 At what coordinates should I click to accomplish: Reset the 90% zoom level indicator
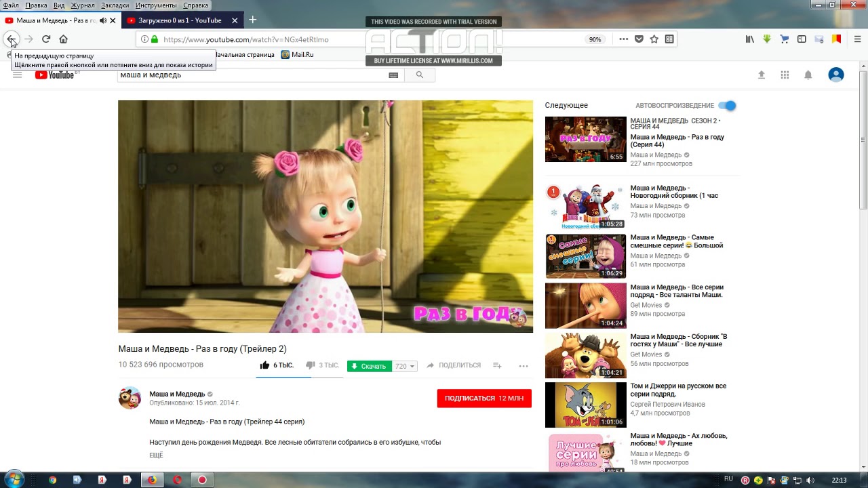(595, 39)
